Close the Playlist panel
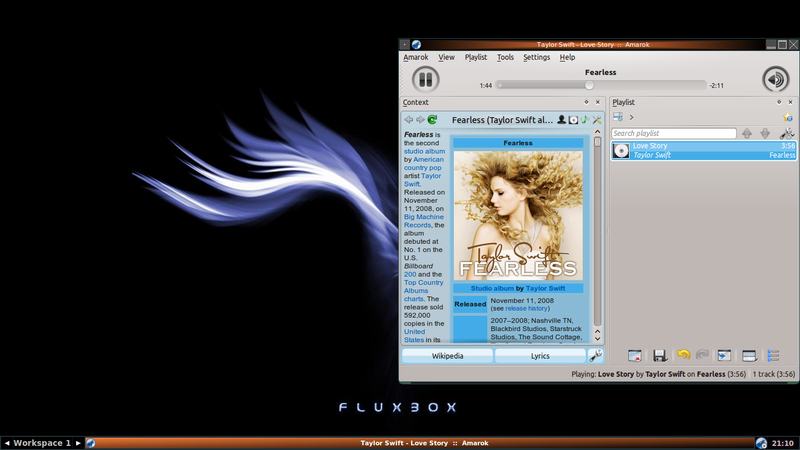The width and height of the screenshot is (800, 450). click(x=790, y=102)
